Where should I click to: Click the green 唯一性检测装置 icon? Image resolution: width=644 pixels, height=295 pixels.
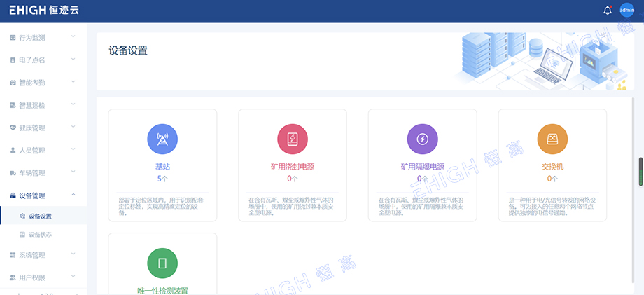coord(162,263)
